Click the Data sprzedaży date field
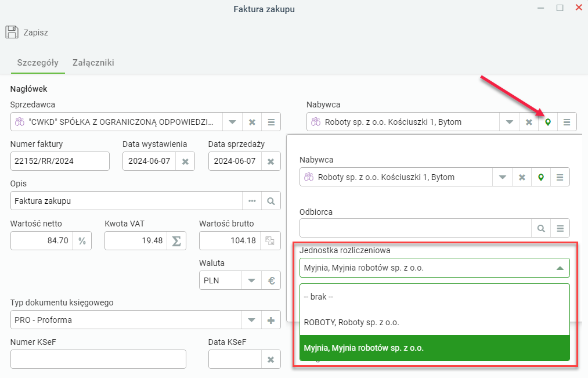 click(235, 161)
